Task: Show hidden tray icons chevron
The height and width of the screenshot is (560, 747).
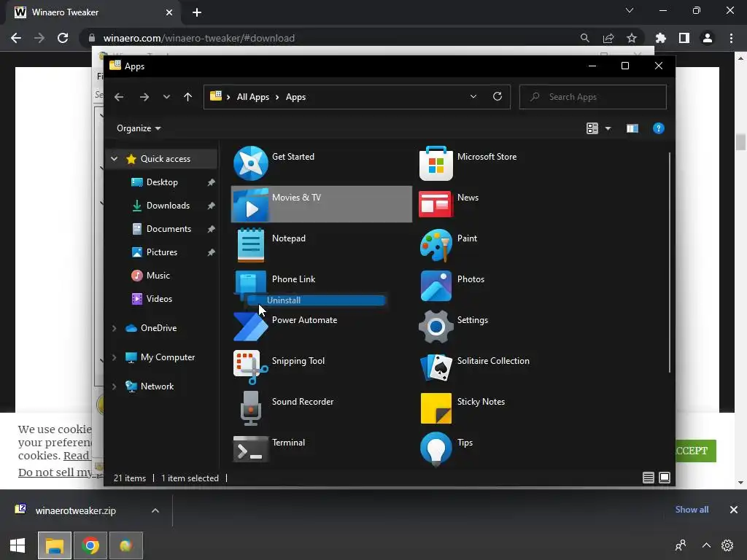Action: [706, 545]
